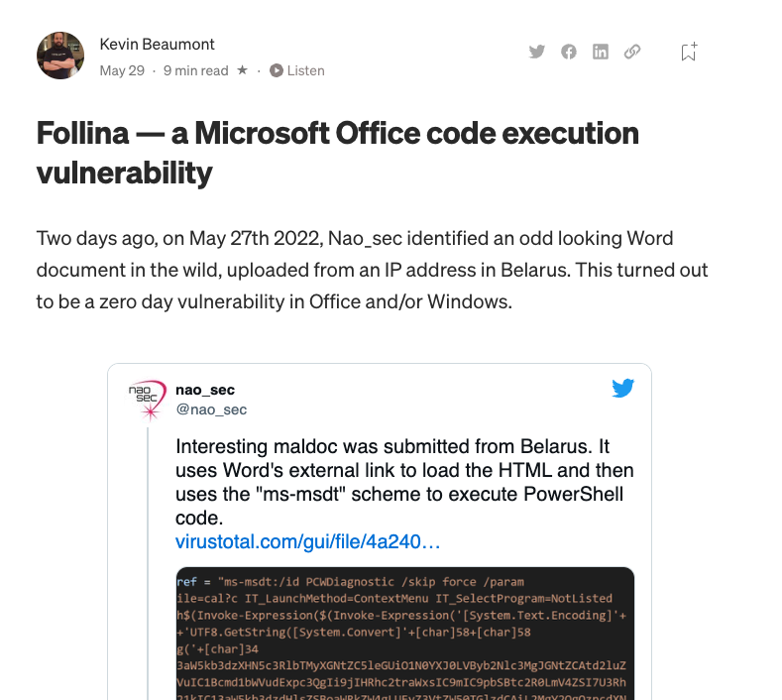782x700 pixels.
Task: Click the 9 min read label
Action: [196, 70]
